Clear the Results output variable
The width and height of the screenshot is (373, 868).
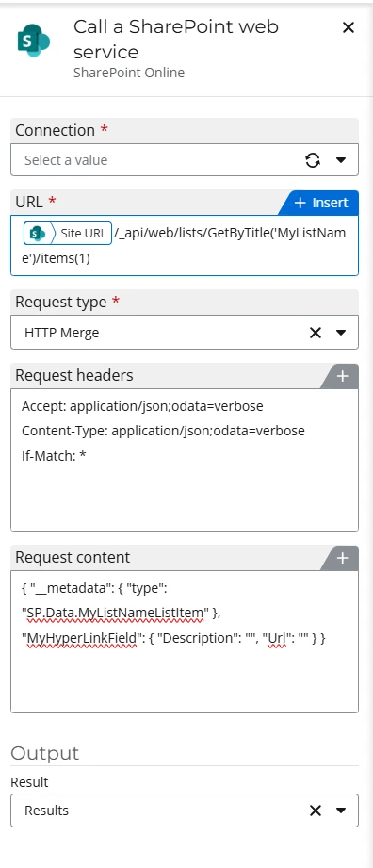point(315,811)
